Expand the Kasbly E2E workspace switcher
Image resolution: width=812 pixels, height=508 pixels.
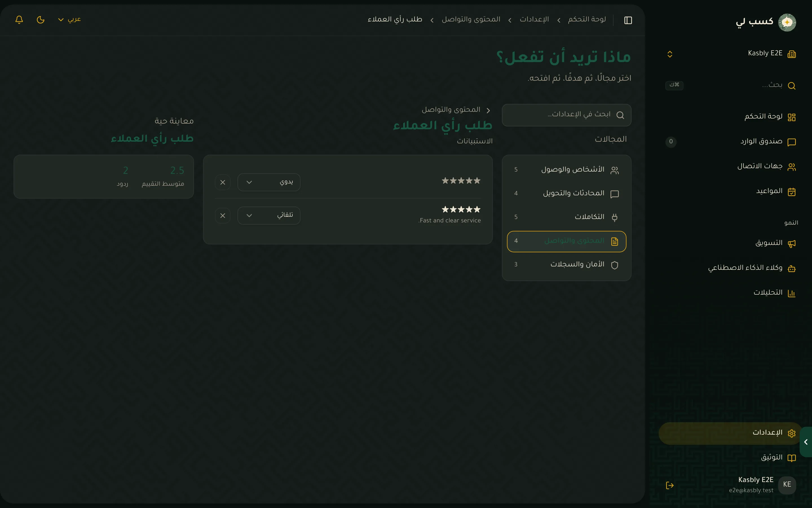coord(670,54)
